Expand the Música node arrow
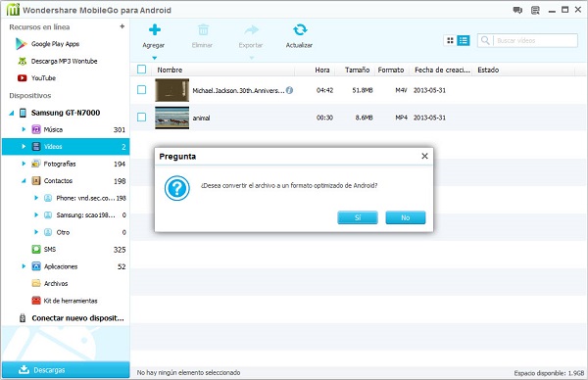588x380 pixels. pyautogui.click(x=24, y=129)
